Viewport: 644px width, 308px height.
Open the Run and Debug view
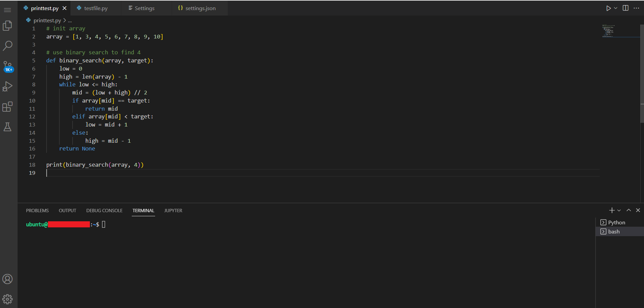[x=7, y=86]
